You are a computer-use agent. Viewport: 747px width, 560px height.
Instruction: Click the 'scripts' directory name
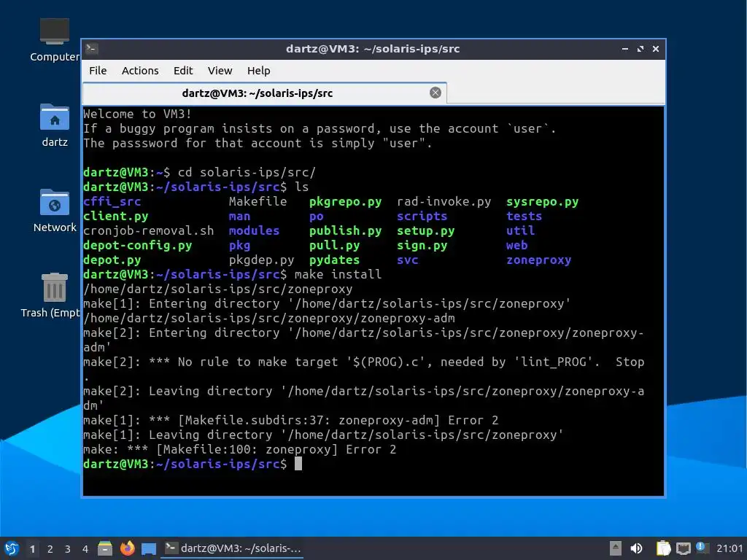(422, 216)
